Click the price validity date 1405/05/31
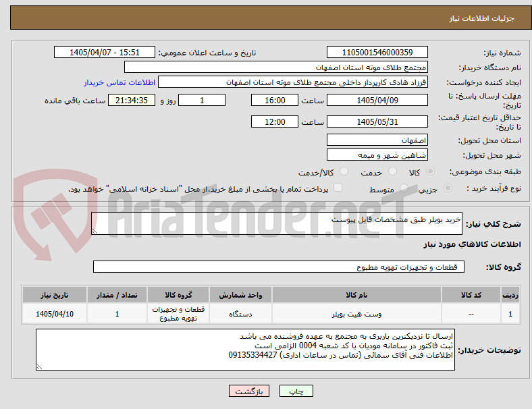 click(377, 121)
